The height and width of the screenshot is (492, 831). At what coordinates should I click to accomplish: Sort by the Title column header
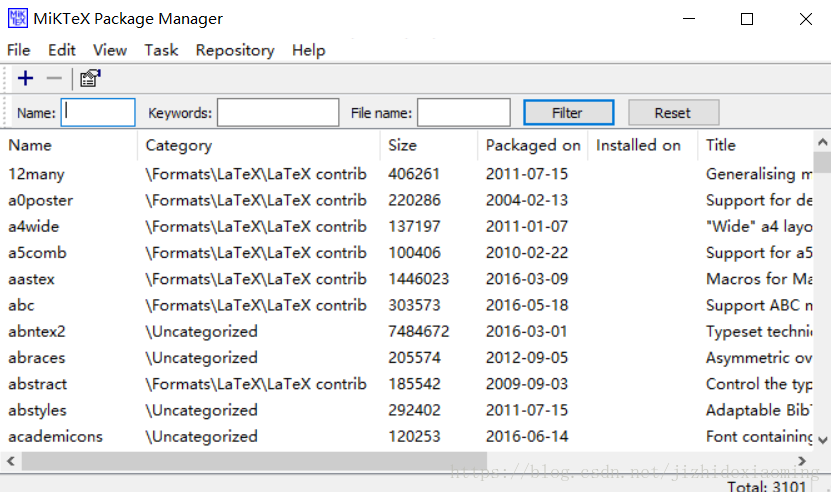755,145
